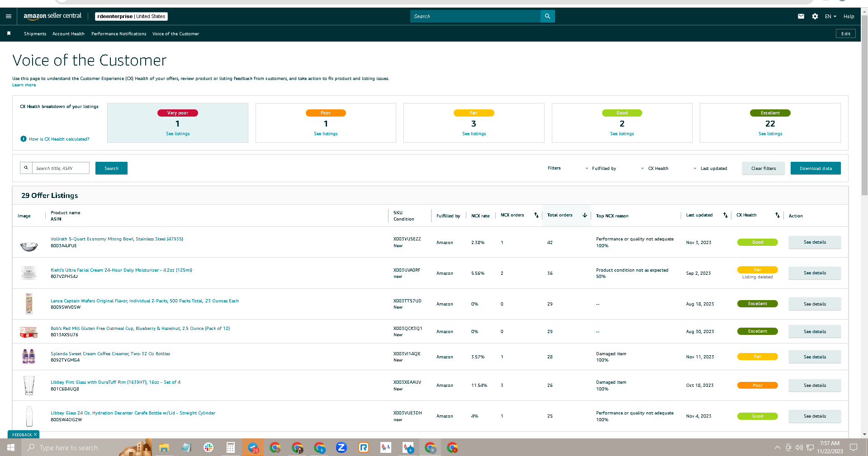Viewport: 868px width, 456px height.
Task: Show hidden system tray icons
Action: pos(777,447)
